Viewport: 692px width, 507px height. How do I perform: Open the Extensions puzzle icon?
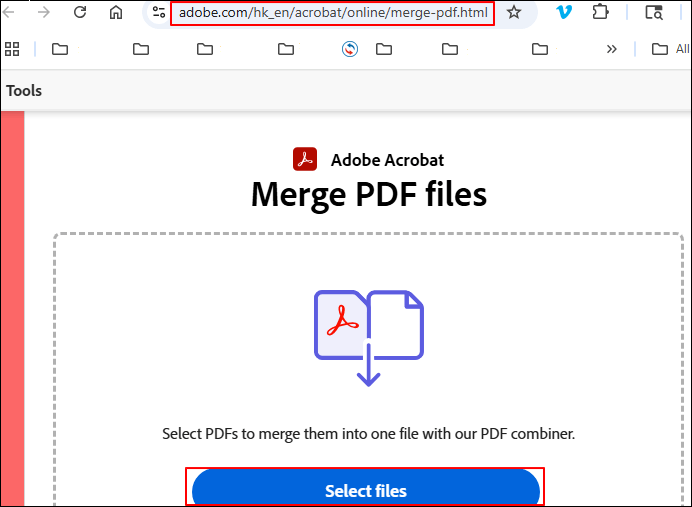(x=600, y=12)
